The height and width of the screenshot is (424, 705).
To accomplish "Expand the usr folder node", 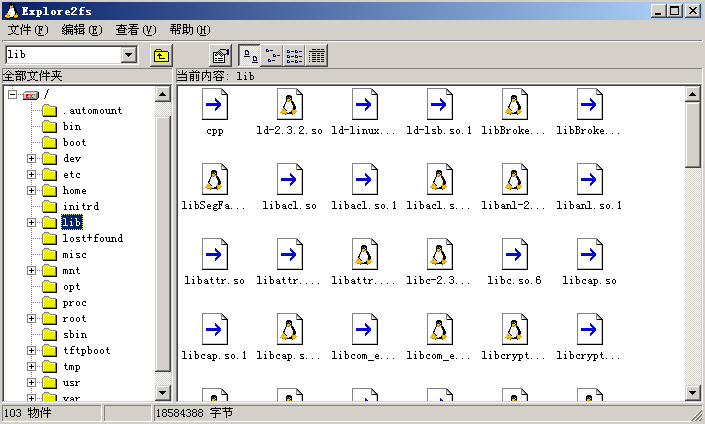I will click(x=31, y=383).
